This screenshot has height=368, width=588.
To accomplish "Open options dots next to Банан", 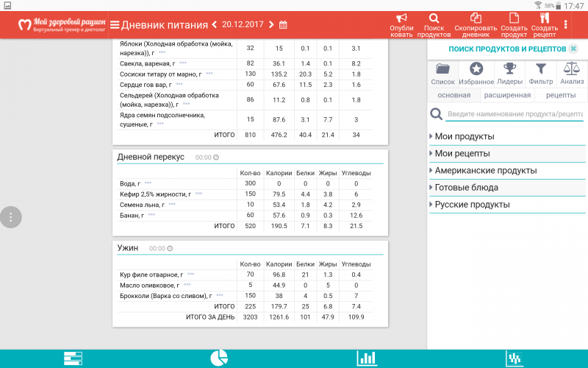I will tap(151, 215).
